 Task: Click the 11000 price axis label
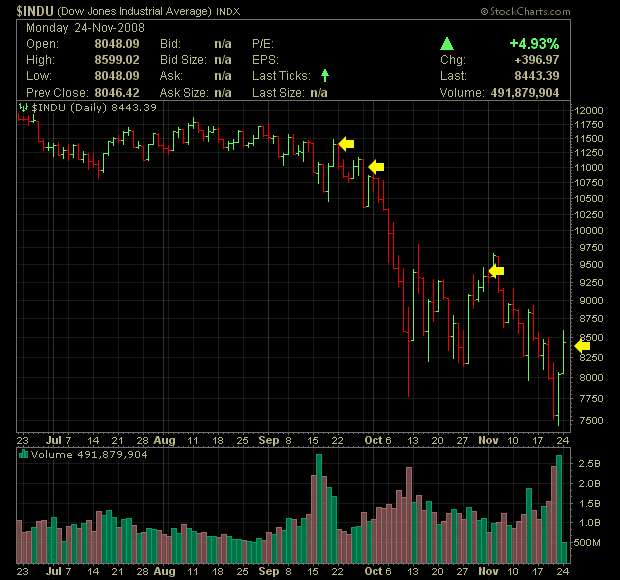[x=589, y=167]
